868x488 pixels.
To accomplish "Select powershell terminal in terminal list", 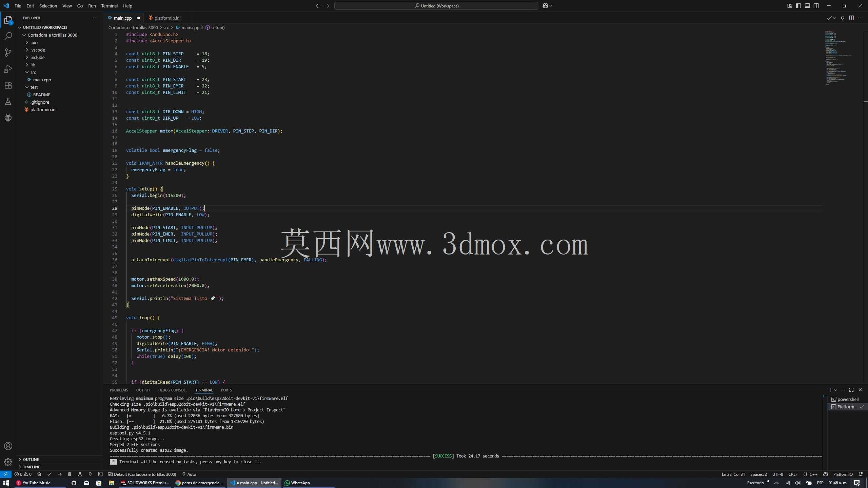I will (x=847, y=399).
